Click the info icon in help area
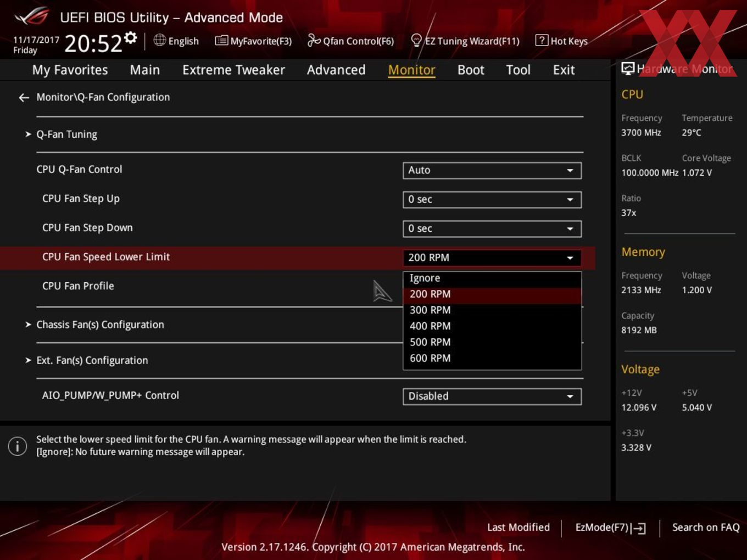The width and height of the screenshot is (747, 560). tap(18, 446)
